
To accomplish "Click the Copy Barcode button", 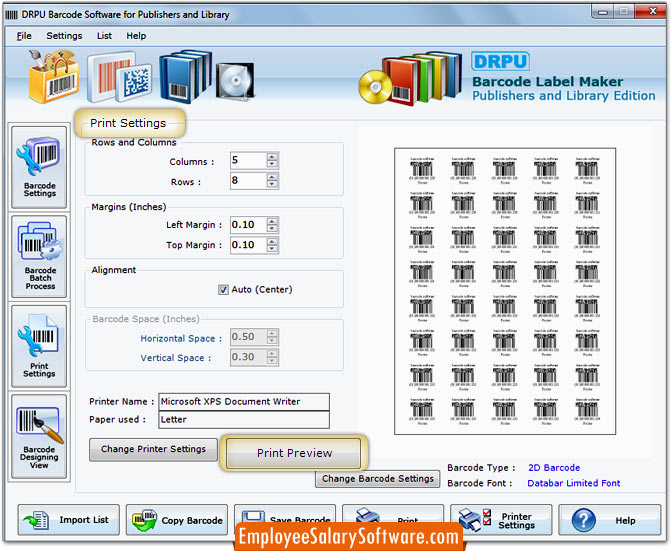I will [x=177, y=520].
